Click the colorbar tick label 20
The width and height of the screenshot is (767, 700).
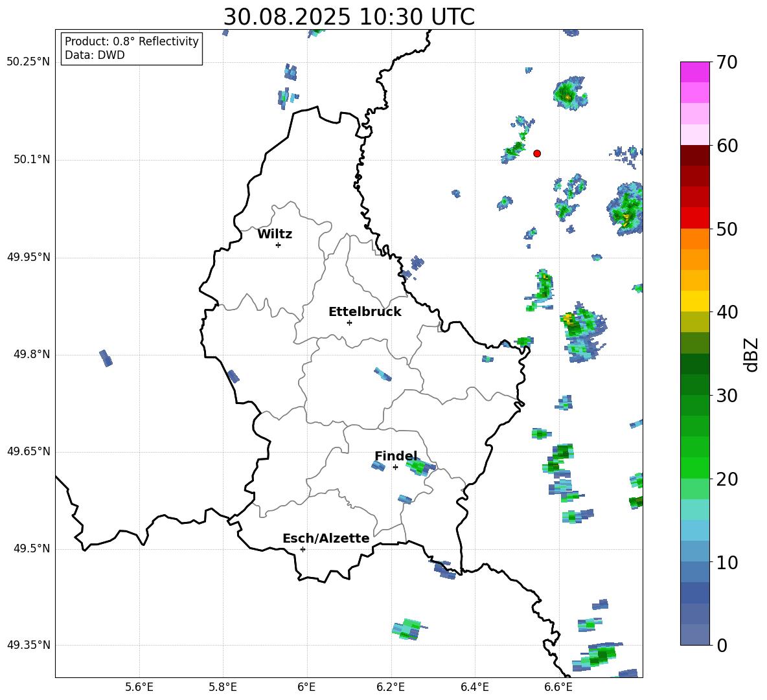727,479
